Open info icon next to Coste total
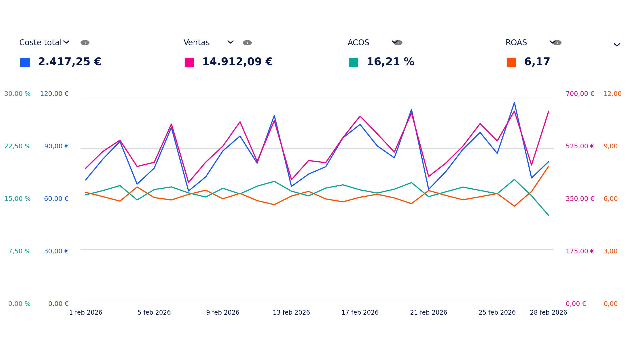This screenshot has width=644, height=362. (85, 43)
